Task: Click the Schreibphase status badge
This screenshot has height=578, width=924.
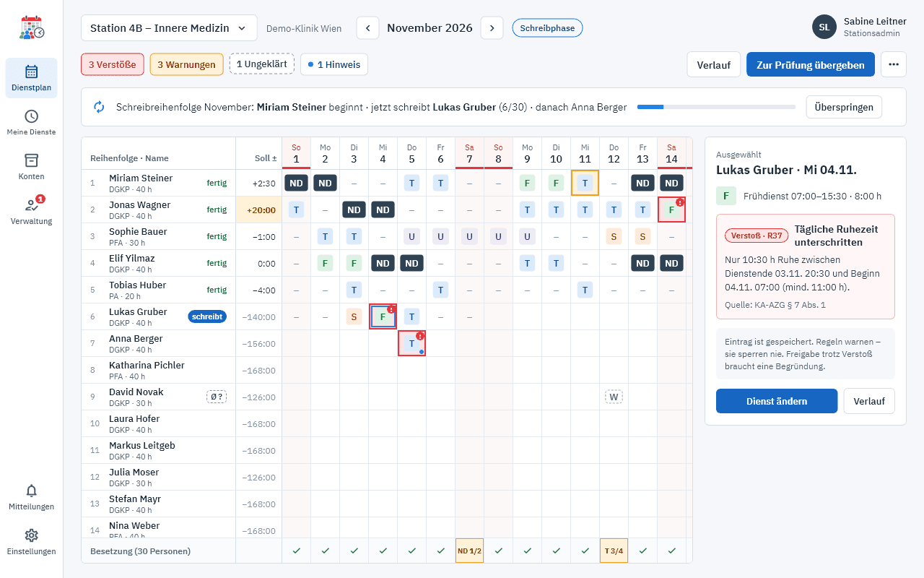Action: 547,28
